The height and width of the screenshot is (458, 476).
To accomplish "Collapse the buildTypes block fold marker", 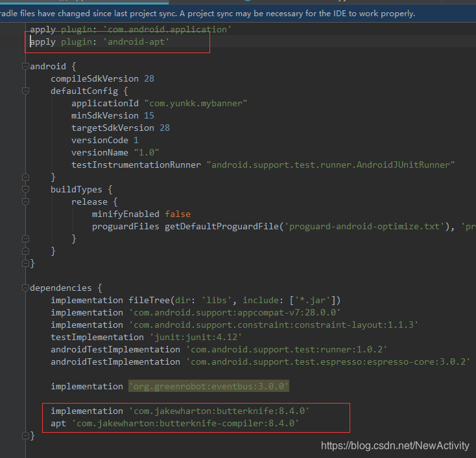I will click(26, 189).
